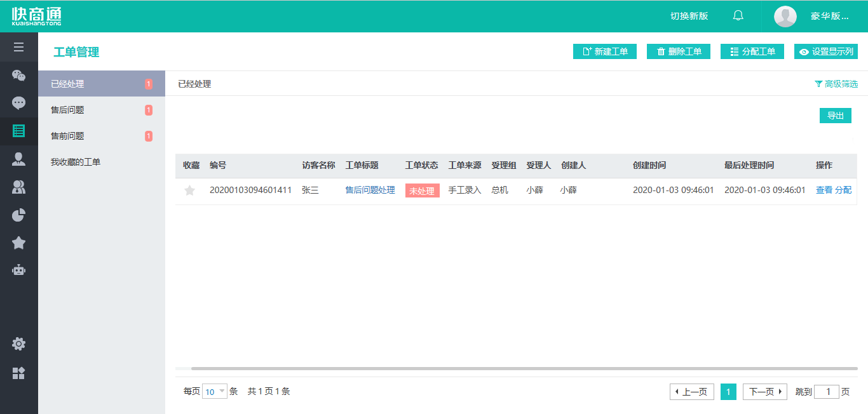Click the robot icon in sidebar

tap(18, 270)
